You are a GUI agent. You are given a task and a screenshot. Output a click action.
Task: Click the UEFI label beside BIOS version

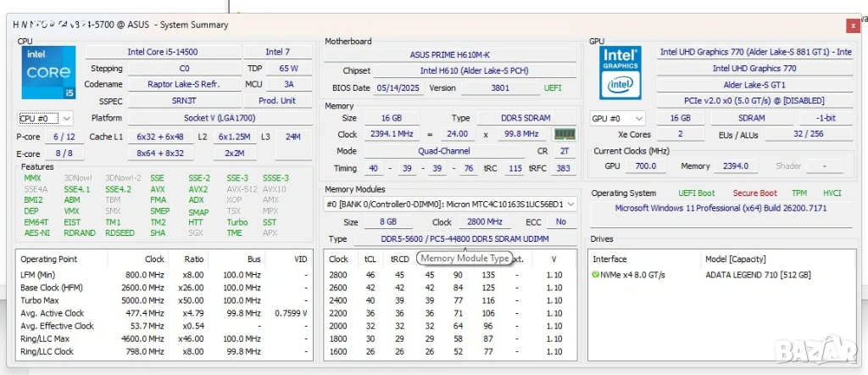point(552,87)
